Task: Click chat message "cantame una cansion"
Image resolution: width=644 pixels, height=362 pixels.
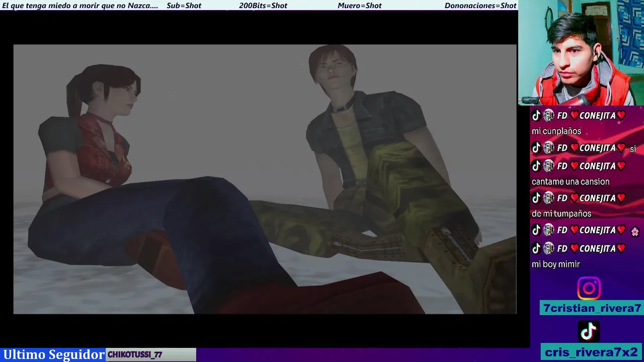Action: pyautogui.click(x=571, y=182)
